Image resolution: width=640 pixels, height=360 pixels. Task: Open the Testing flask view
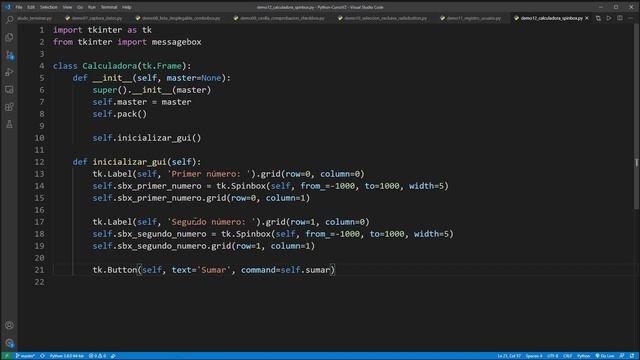pos(9,124)
